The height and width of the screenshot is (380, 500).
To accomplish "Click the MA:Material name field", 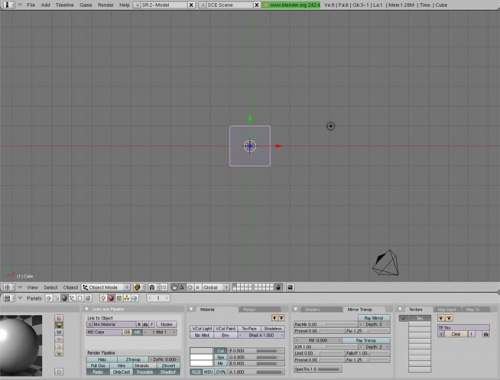I will tap(114, 324).
